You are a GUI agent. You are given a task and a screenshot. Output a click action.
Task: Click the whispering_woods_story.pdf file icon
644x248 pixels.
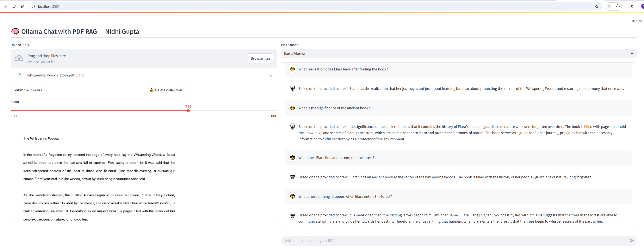point(19,75)
